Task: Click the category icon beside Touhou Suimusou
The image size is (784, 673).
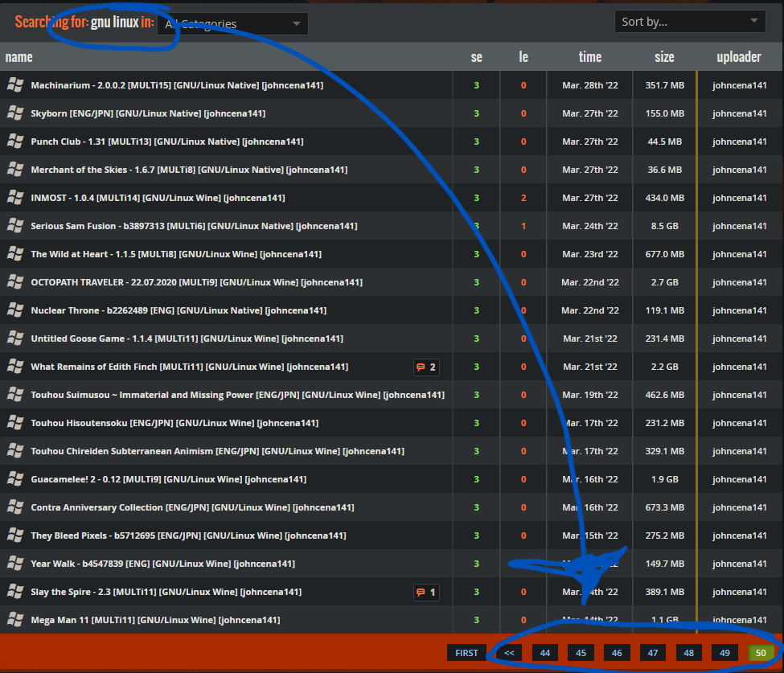Action: [x=15, y=395]
